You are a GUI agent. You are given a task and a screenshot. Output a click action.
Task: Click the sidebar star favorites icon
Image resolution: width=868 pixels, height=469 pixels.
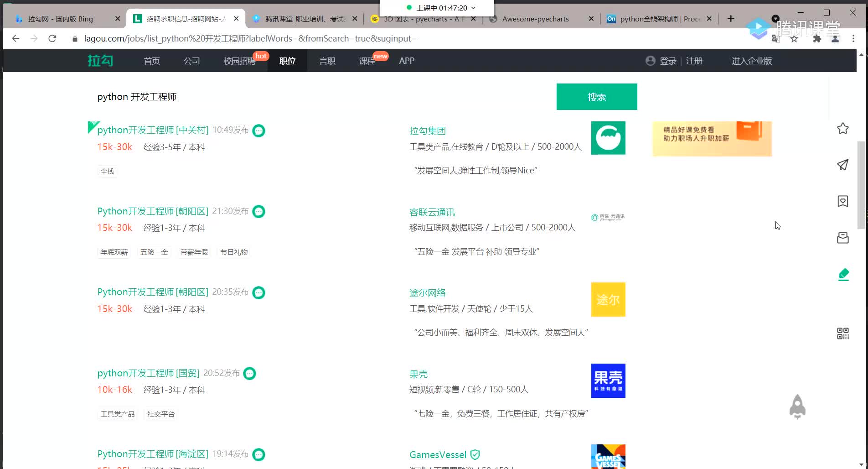(x=843, y=129)
